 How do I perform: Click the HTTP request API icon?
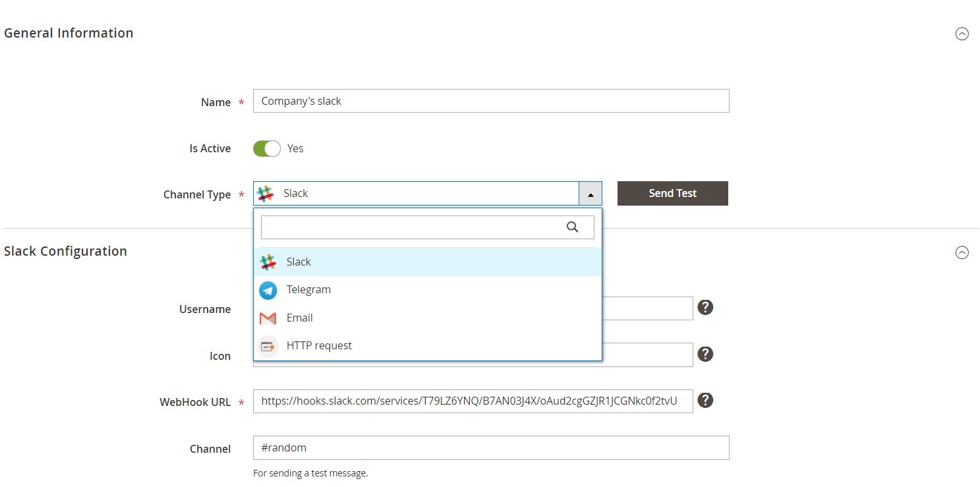pyautogui.click(x=268, y=346)
